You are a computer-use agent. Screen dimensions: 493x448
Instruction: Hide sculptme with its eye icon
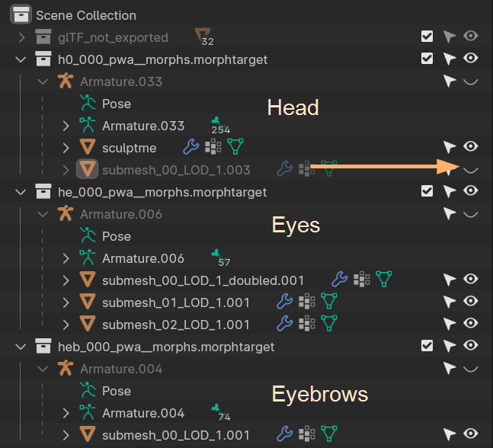[x=471, y=147]
